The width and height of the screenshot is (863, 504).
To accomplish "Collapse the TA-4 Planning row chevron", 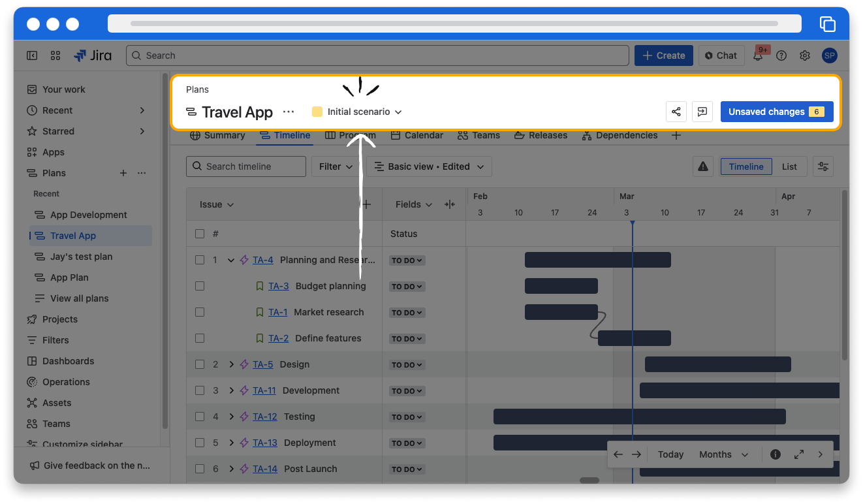I will (231, 260).
